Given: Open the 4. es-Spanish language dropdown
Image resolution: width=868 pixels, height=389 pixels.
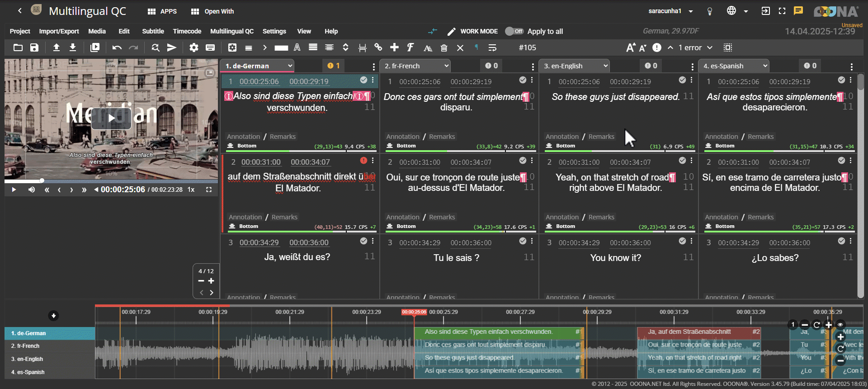Looking at the screenshot, I should click(735, 66).
